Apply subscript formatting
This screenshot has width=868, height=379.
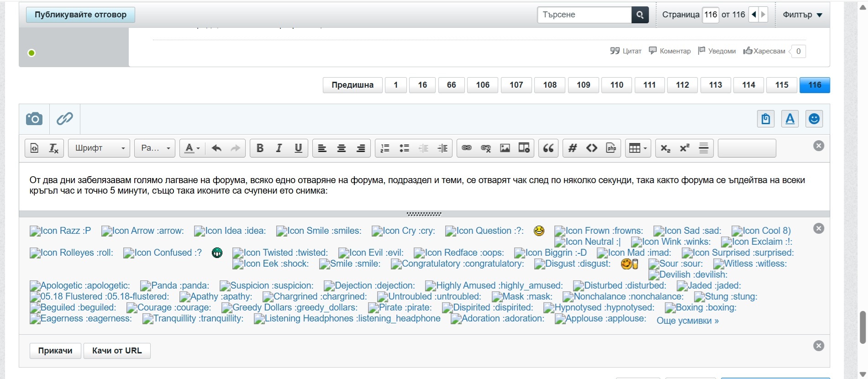[665, 148]
